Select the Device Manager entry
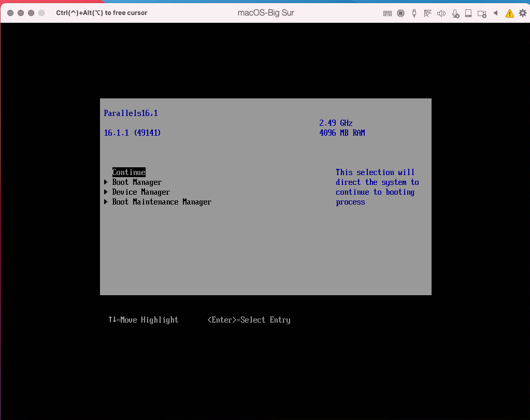Image resolution: width=530 pixels, height=420 pixels. pyautogui.click(x=141, y=192)
